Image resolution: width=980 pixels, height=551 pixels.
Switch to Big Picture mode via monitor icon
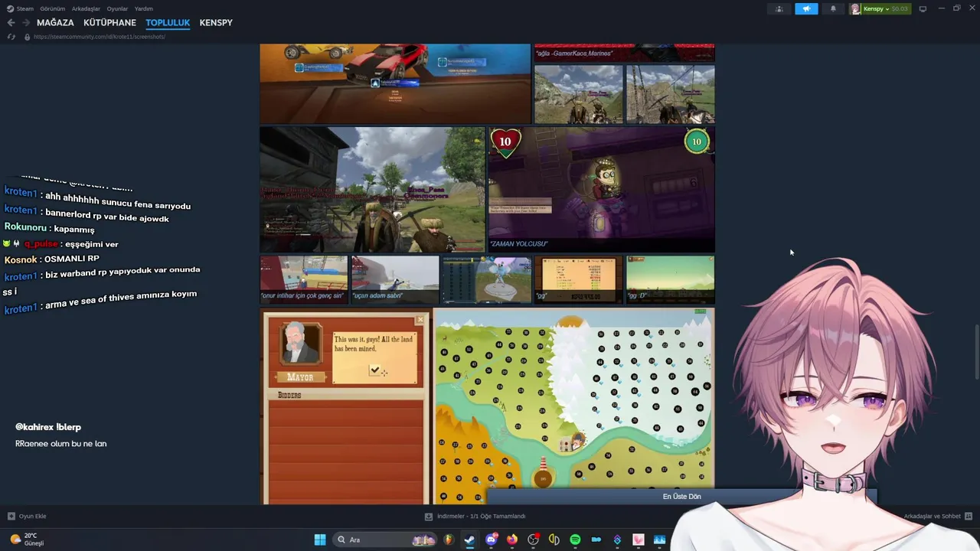tap(923, 9)
